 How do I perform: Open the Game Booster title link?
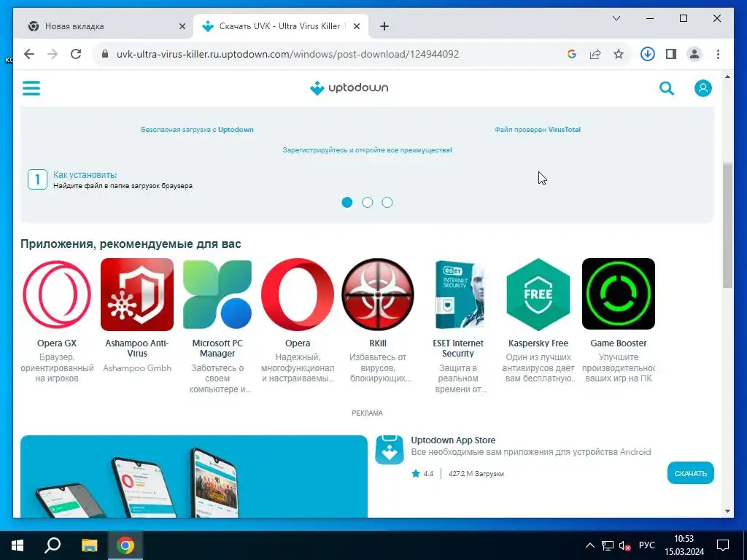click(619, 343)
